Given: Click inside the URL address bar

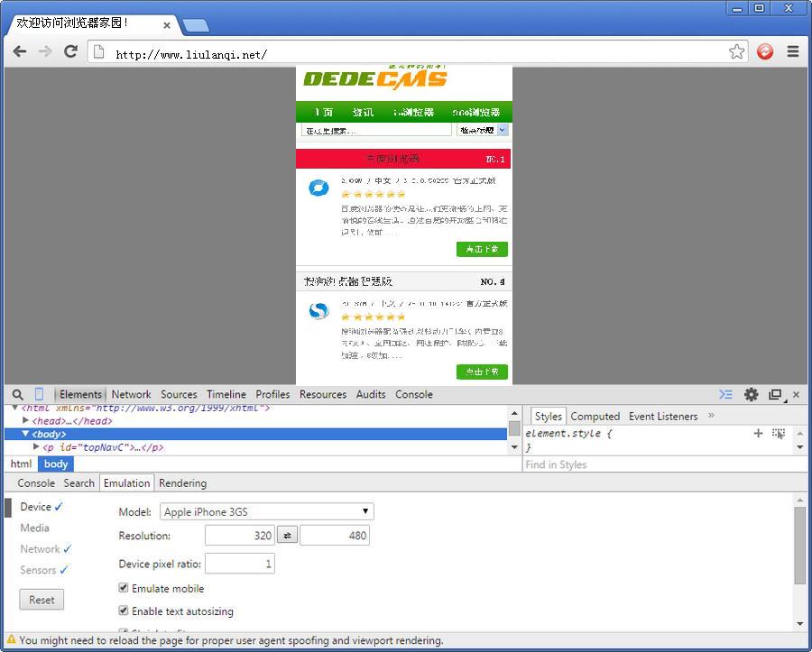Looking at the screenshot, I should tap(271, 52).
